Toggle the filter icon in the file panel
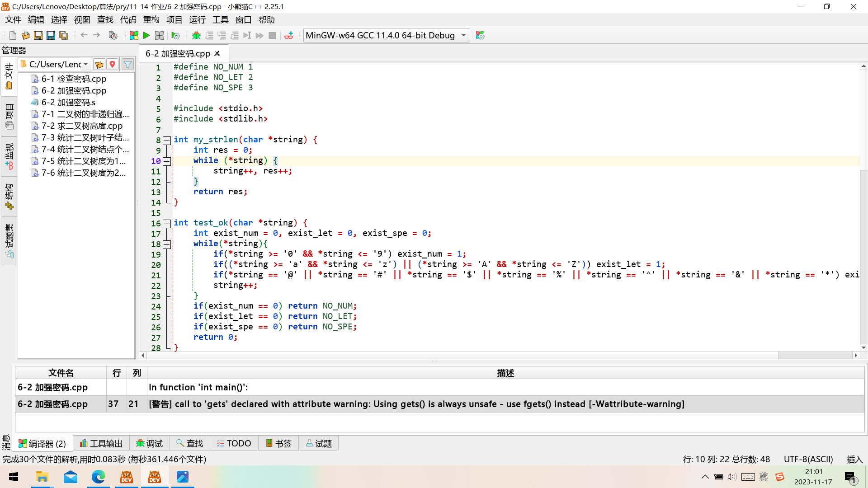This screenshot has height=488, width=868. 127,64
